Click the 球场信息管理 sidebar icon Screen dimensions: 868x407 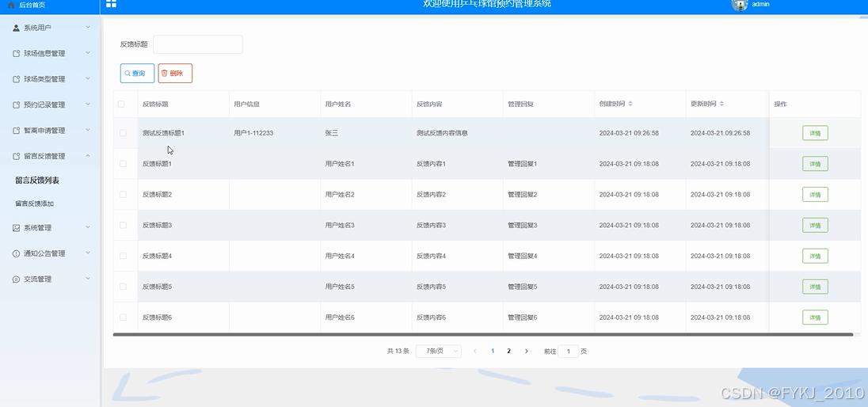[x=16, y=54]
